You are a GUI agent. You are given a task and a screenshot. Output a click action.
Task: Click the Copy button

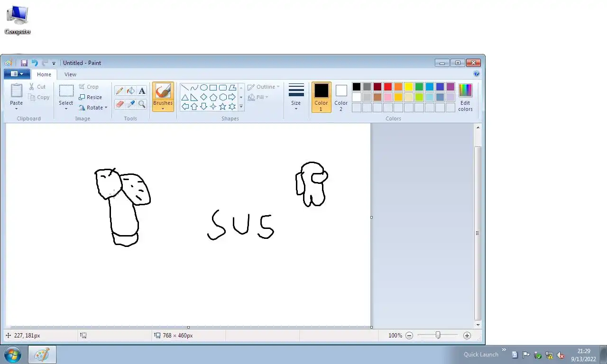tap(39, 97)
